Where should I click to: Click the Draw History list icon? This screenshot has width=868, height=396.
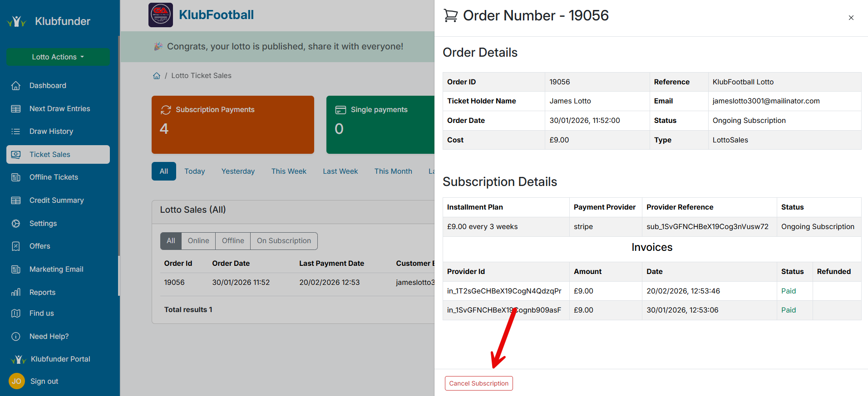point(16,132)
